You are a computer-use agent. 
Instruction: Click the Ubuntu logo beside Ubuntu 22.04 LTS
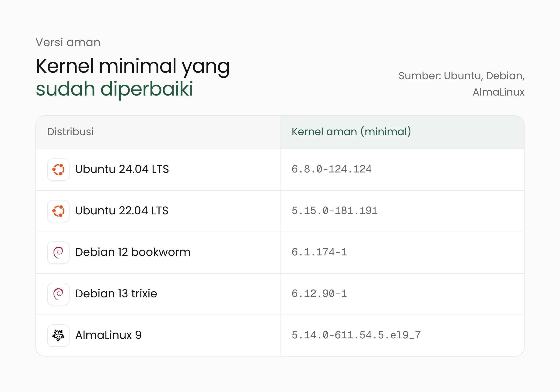(x=58, y=211)
